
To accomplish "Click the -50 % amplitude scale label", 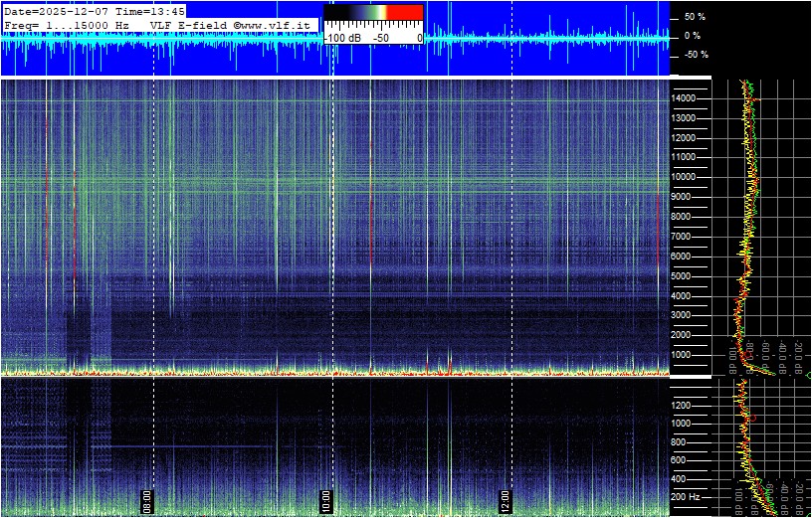I will click(x=694, y=55).
